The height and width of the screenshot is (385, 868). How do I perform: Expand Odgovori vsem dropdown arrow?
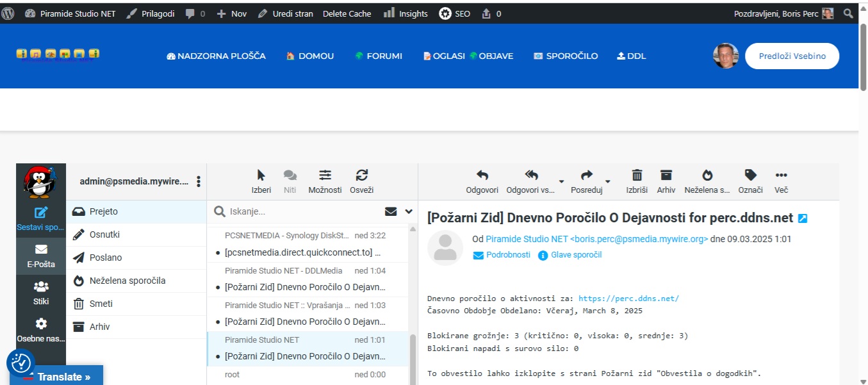click(x=562, y=182)
